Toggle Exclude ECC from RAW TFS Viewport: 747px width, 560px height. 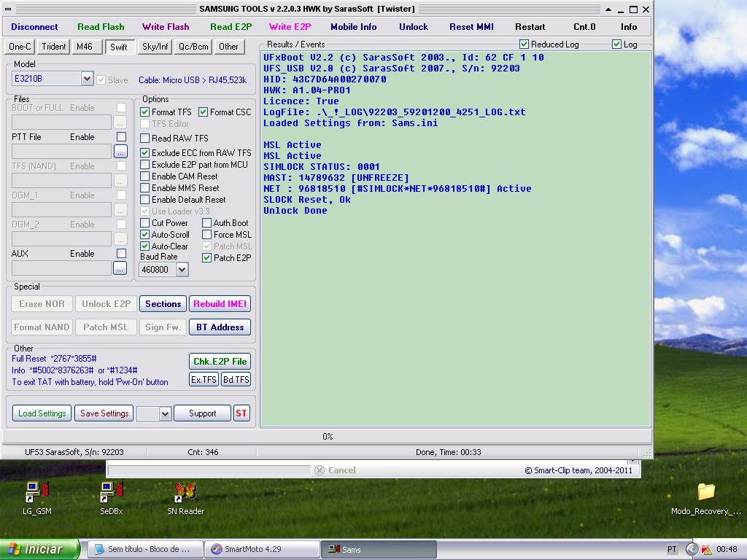tap(145, 153)
